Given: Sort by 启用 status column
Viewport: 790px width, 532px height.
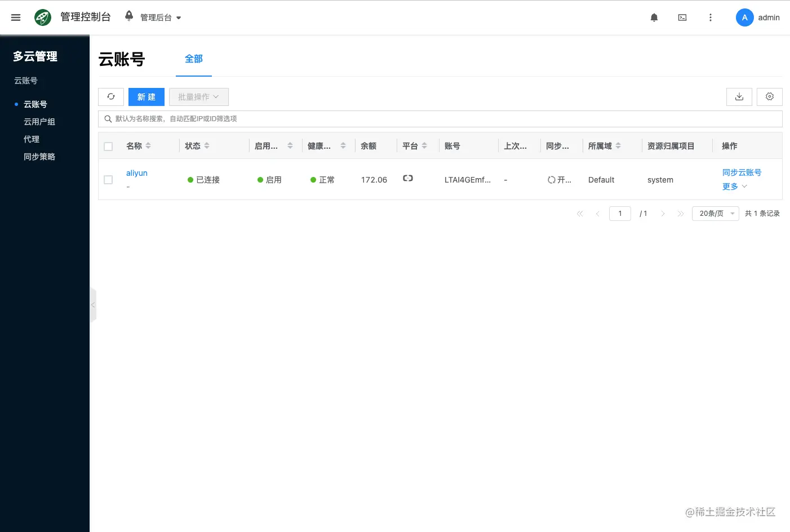Looking at the screenshot, I should [x=290, y=145].
